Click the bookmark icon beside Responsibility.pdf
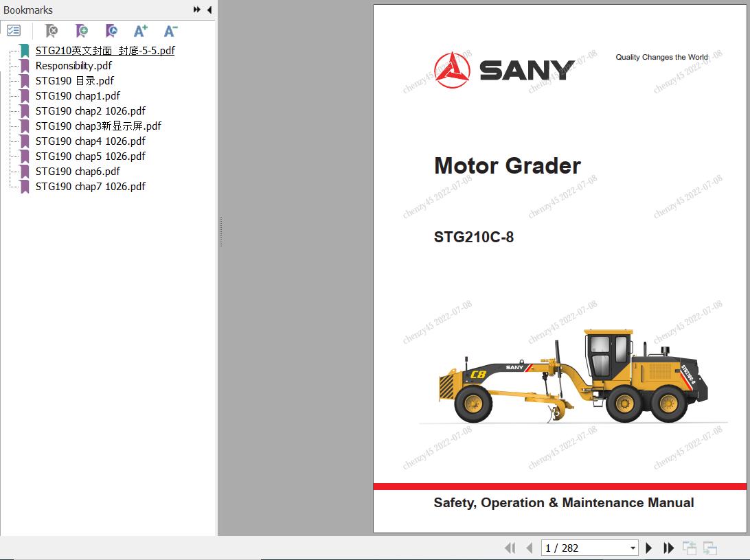Screen dimensions: 750x560 click(25, 66)
